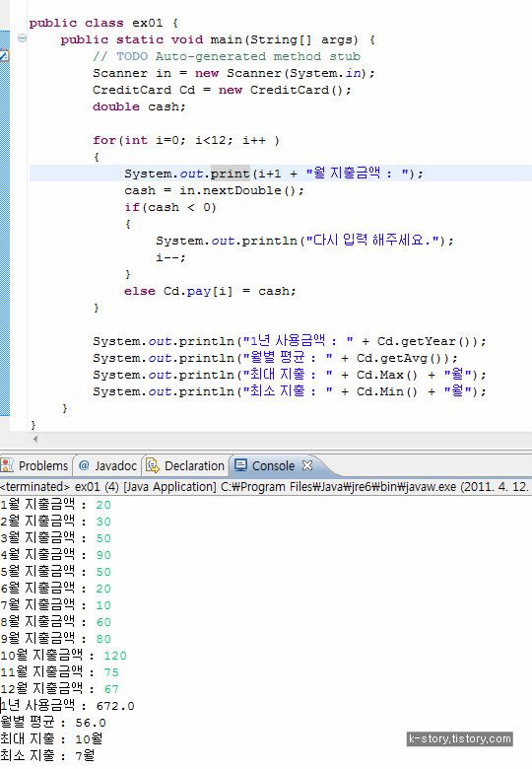This screenshot has width=532, height=769.
Task: Click console output '1년 사용금액 : 672.0'
Action: 68,705
